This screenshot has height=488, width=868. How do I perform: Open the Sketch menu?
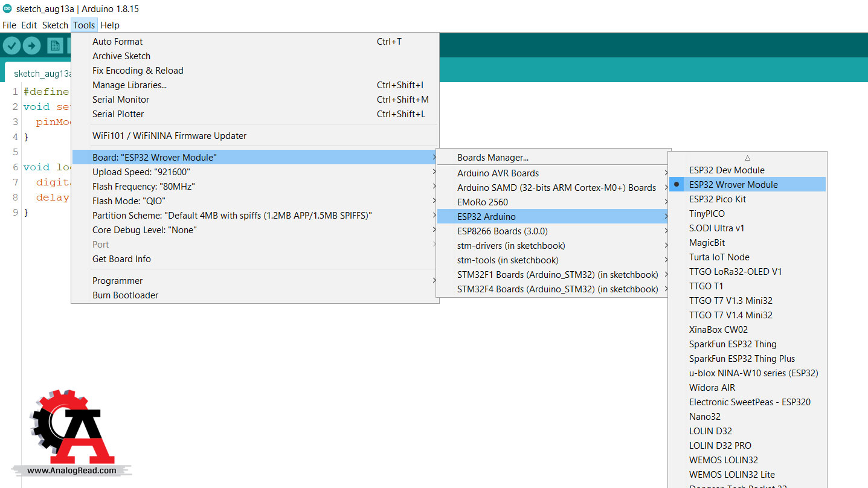[55, 25]
